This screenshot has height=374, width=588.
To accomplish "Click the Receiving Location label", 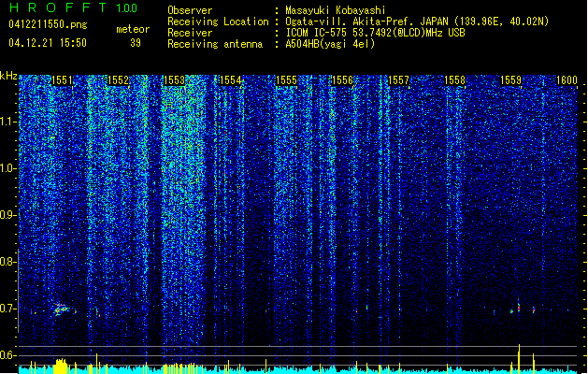I will click(x=218, y=22).
